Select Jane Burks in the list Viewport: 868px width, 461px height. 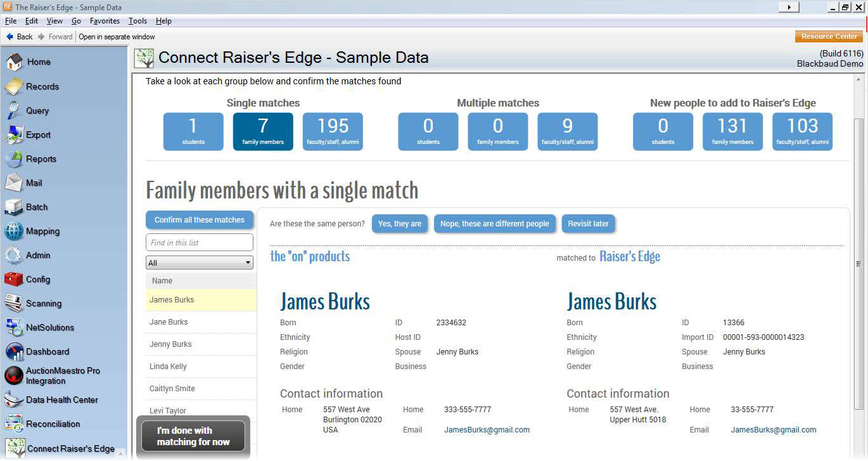coord(201,322)
